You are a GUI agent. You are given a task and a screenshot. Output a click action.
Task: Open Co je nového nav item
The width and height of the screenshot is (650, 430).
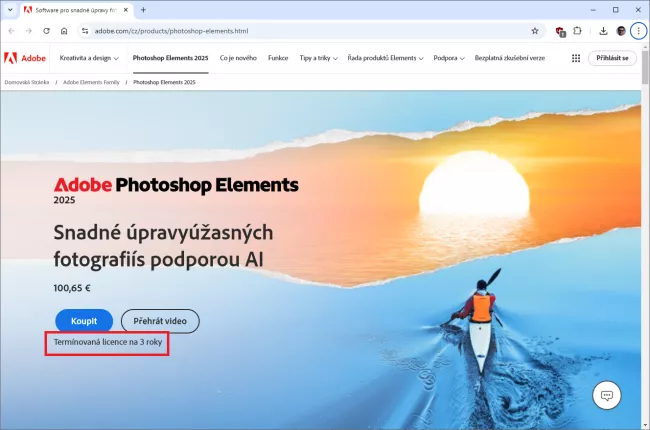(238, 58)
